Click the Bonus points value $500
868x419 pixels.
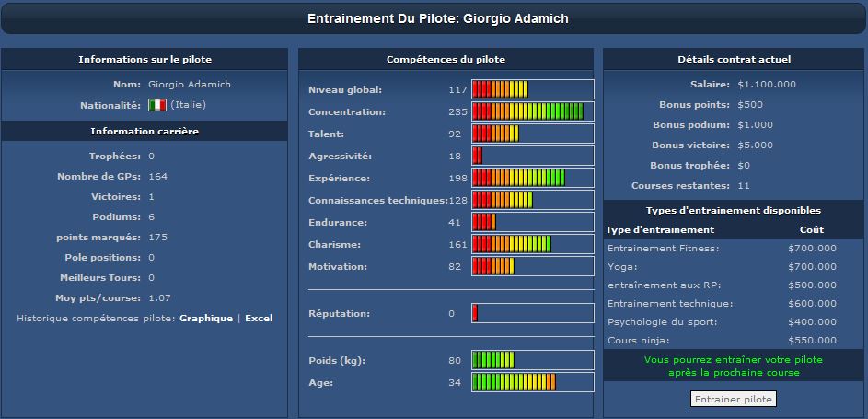pos(750,105)
